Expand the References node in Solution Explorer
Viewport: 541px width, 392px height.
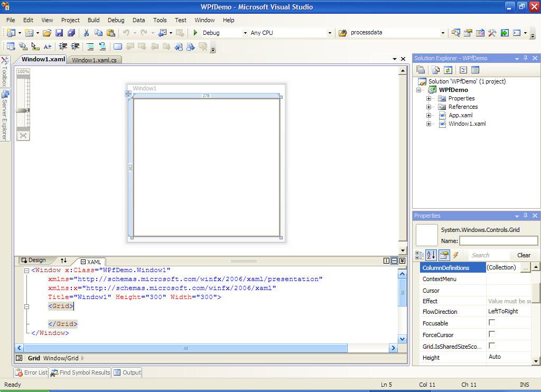[428, 107]
